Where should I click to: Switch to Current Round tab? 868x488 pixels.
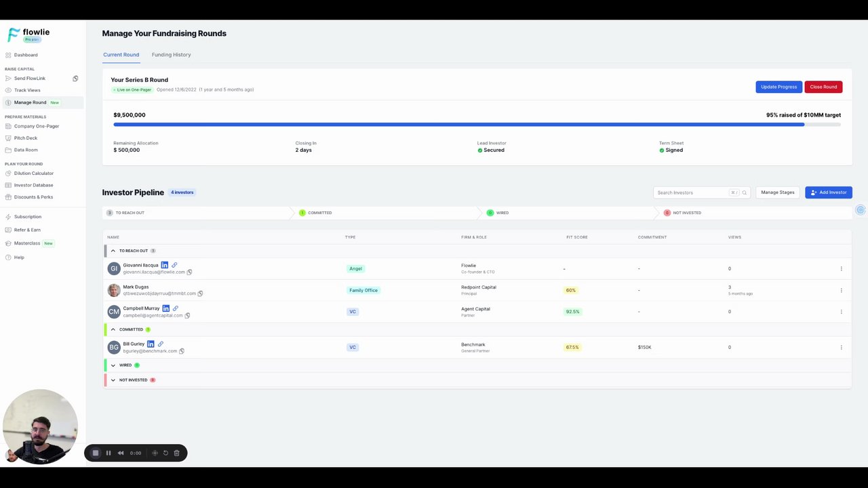pos(121,54)
